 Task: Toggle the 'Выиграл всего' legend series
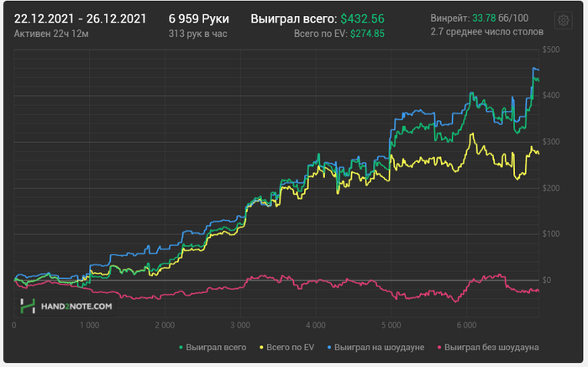pyautogui.click(x=213, y=348)
